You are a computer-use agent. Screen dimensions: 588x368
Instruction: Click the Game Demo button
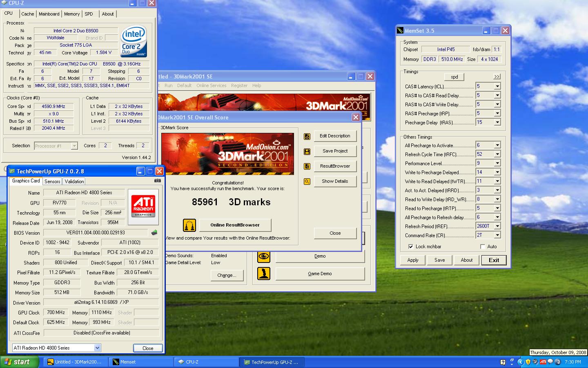(x=320, y=274)
